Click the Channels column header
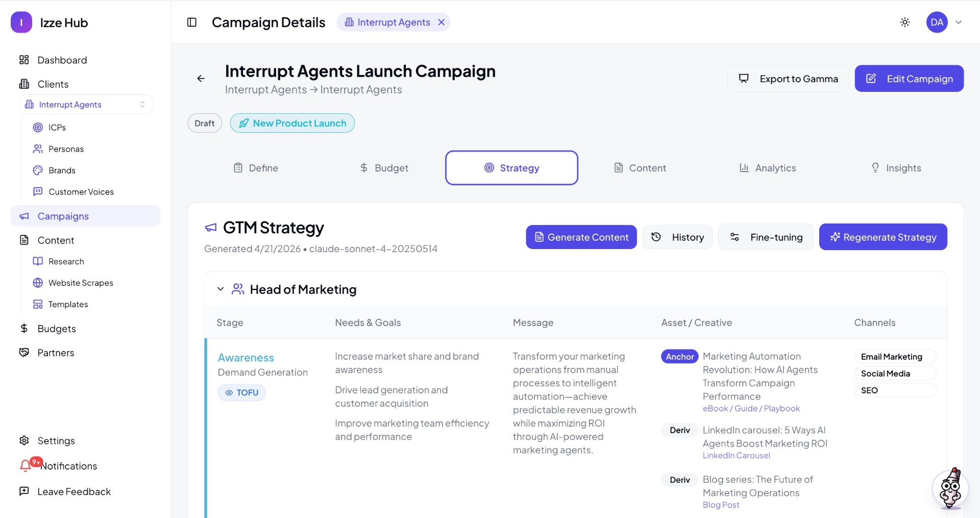 coord(875,323)
